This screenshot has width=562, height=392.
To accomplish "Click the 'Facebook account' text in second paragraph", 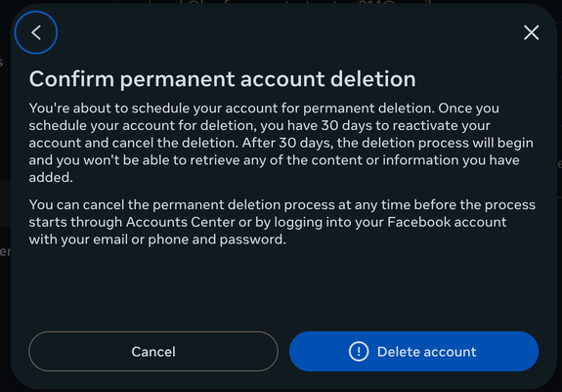I will point(447,222).
